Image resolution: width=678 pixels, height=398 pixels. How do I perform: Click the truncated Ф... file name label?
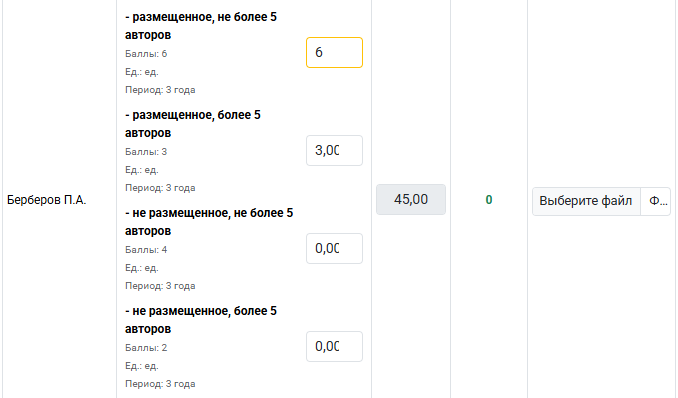coord(656,201)
